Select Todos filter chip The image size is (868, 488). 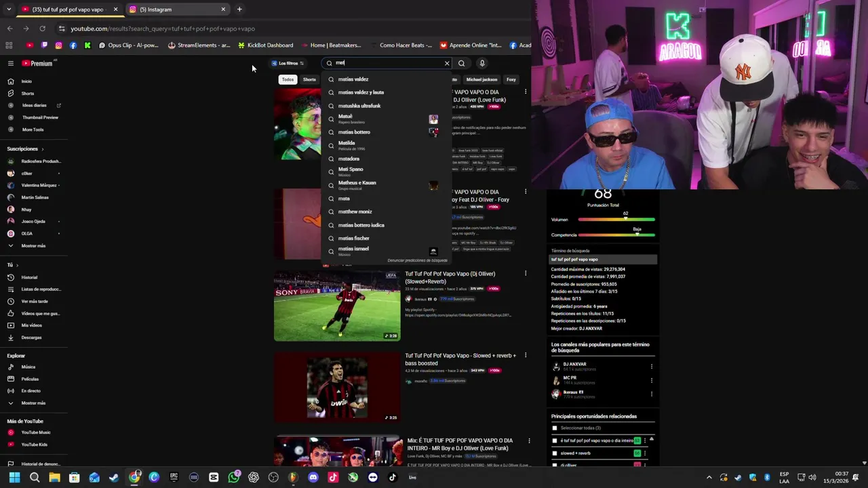(x=288, y=79)
